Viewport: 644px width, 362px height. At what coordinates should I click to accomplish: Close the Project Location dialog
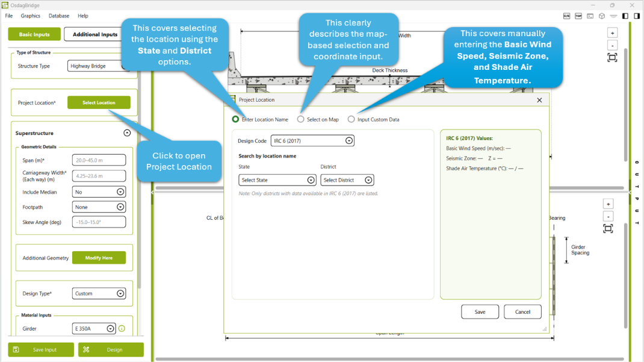click(x=539, y=100)
